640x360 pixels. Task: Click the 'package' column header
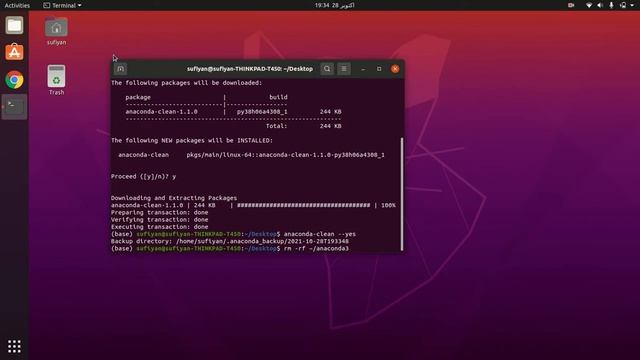[x=138, y=98]
